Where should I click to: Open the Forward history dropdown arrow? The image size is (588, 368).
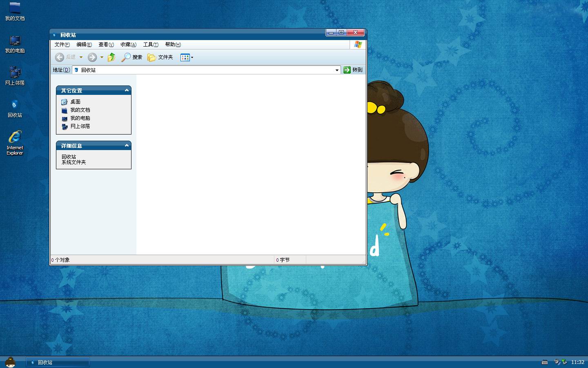pyautogui.click(x=102, y=57)
